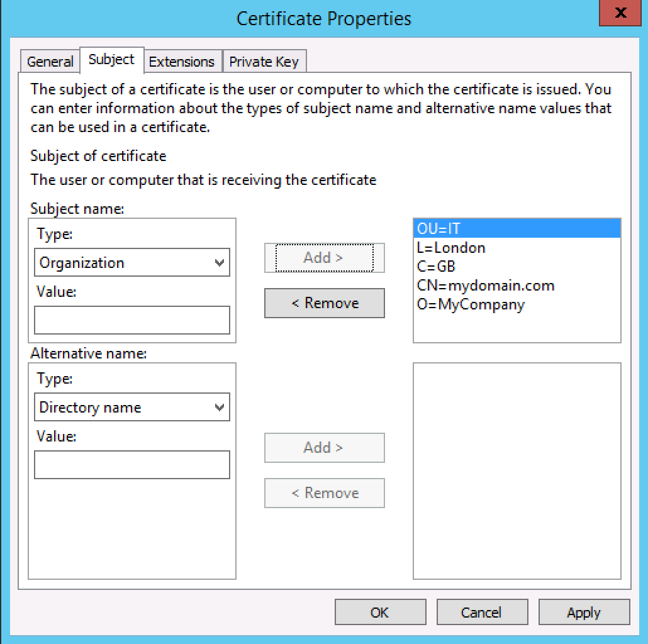Open the Alternative name Type dropdown

click(132, 408)
